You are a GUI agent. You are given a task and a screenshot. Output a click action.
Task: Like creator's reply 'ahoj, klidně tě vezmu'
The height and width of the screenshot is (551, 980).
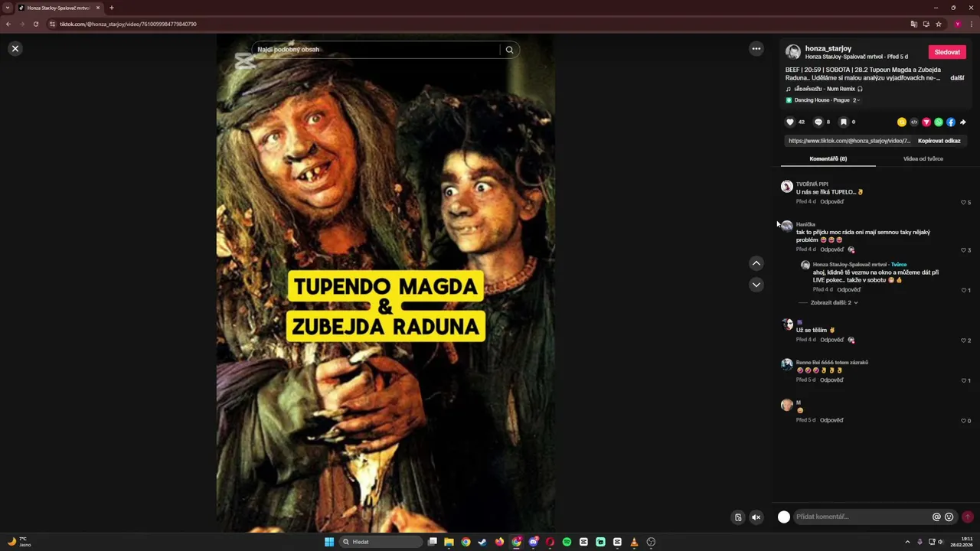(965, 291)
